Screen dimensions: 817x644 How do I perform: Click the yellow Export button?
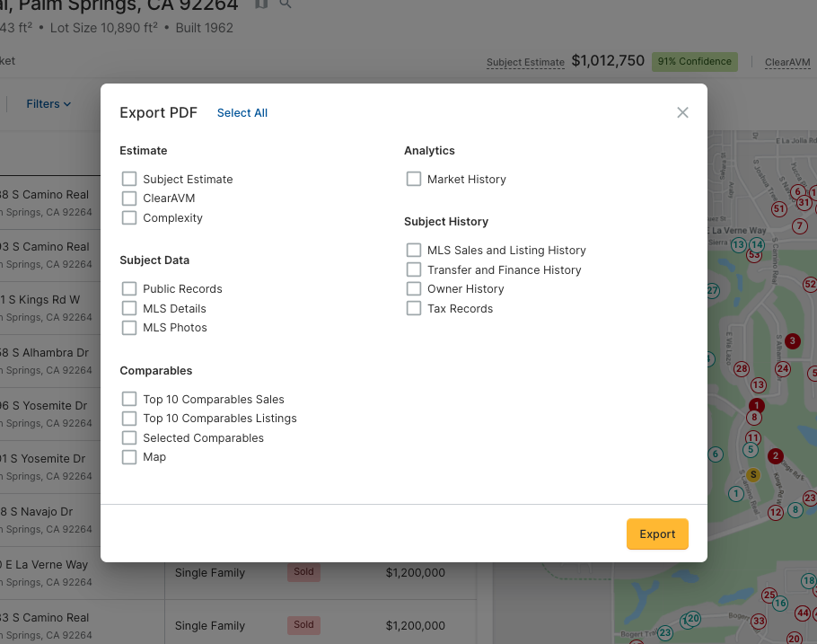coord(657,534)
